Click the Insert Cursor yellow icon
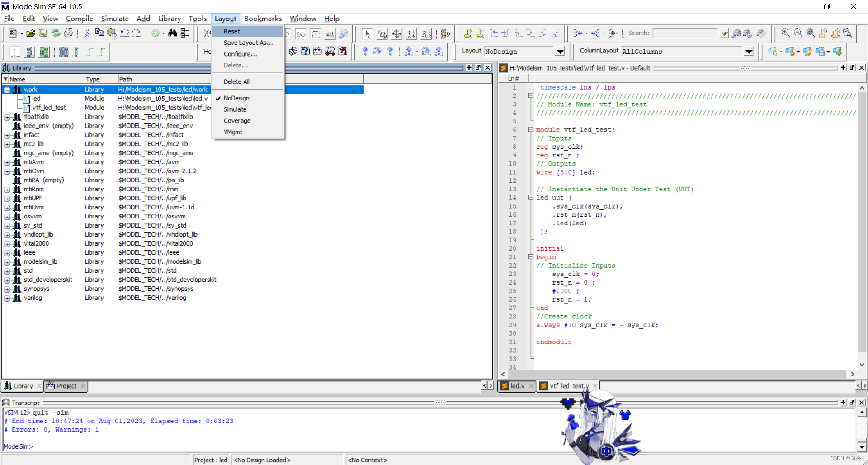The height and width of the screenshot is (465, 868). [x=468, y=33]
